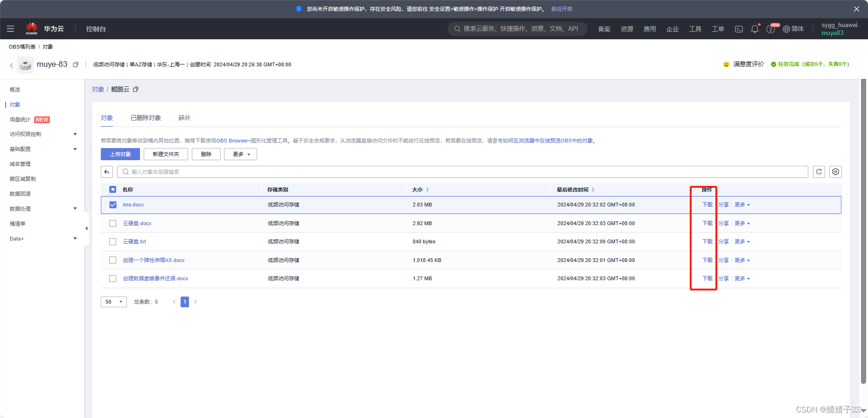Uncheck the ims.docx checkbox

click(x=113, y=205)
